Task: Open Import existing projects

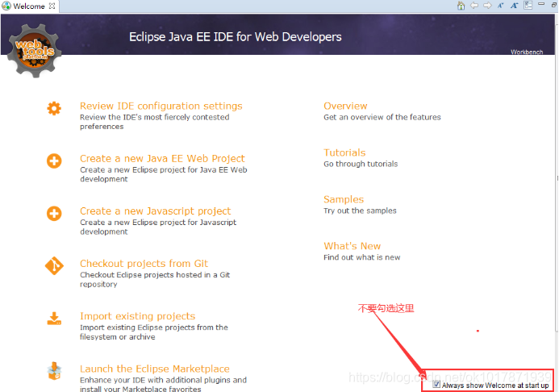Action: pyautogui.click(x=138, y=316)
